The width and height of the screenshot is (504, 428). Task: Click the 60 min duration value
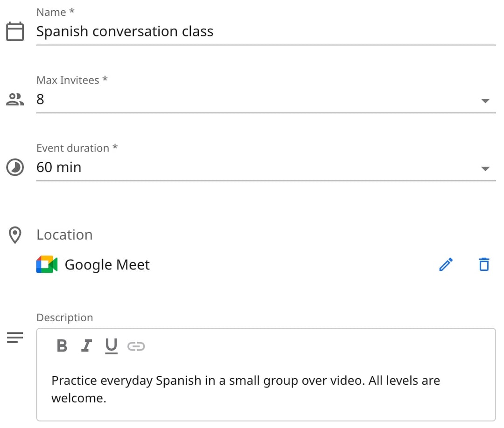click(59, 167)
